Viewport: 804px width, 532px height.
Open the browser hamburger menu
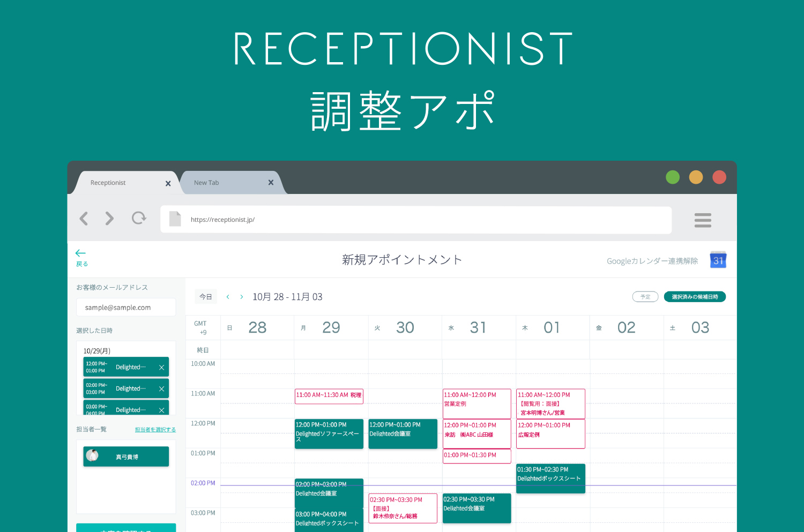703,220
